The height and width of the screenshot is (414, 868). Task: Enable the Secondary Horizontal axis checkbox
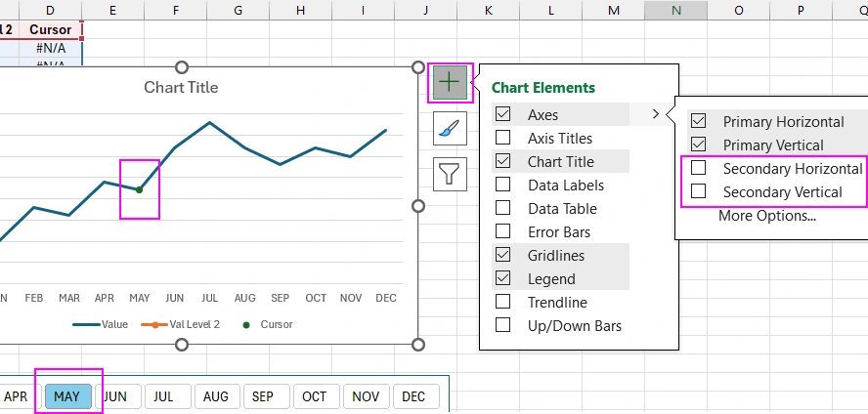(x=699, y=169)
